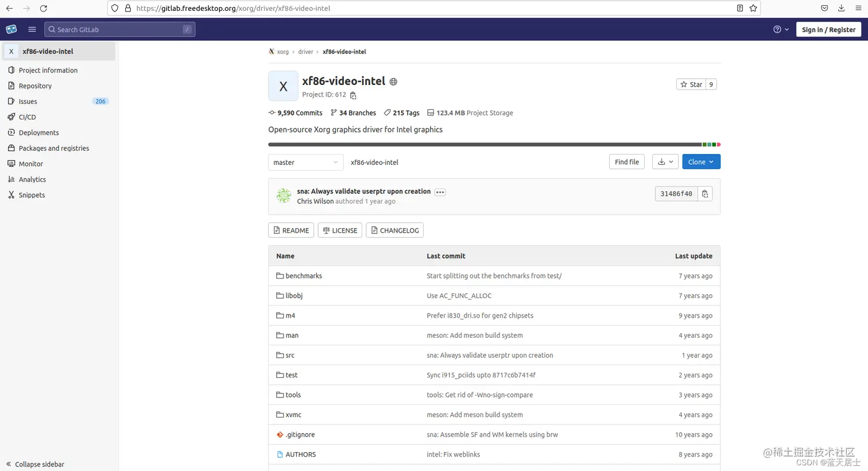Expand commit description ellipsis button
The width and height of the screenshot is (868, 471).
pos(440,192)
